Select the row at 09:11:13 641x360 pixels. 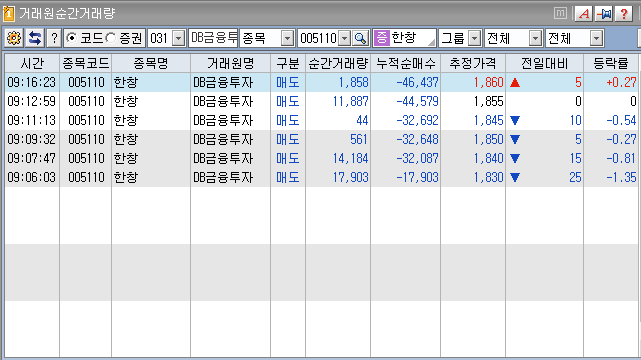[321, 121]
